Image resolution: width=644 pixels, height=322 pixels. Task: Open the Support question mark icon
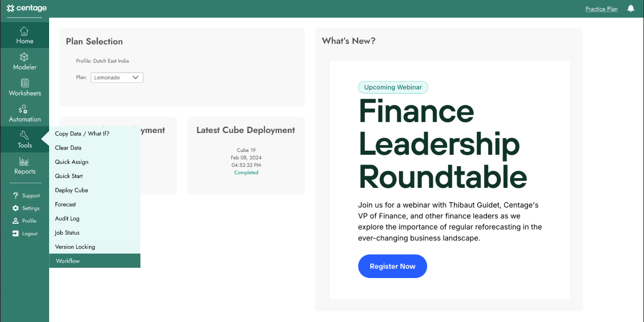[x=15, y=195]
